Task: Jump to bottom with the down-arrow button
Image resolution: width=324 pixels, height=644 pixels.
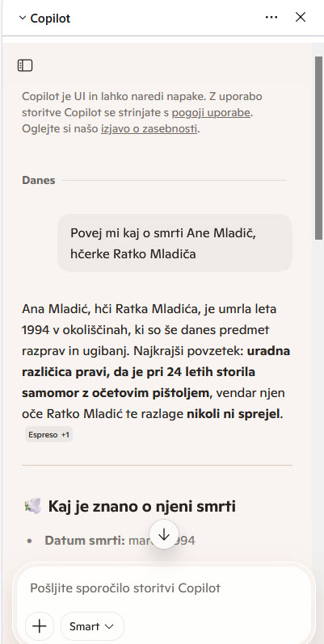Action: (164, 534)
